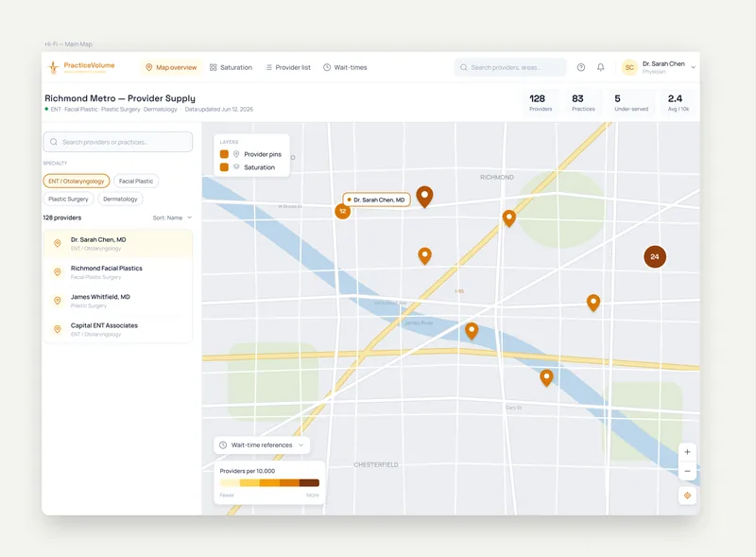Click pin icon beside Capital ENT Associates
This screenshot has width=756, height=557.
tap(58, 329)
